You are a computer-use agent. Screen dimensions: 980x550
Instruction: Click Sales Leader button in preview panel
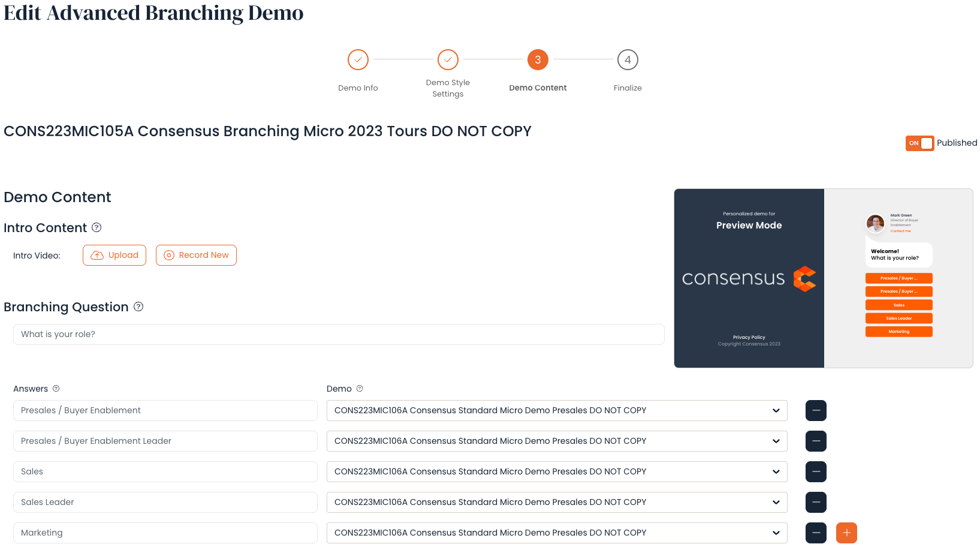click(899, 318)
